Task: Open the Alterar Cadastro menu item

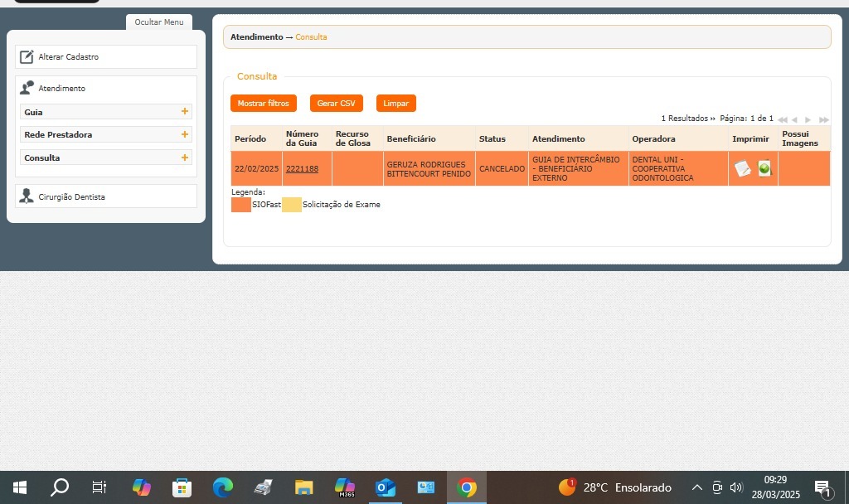Action: pos(69,57)
